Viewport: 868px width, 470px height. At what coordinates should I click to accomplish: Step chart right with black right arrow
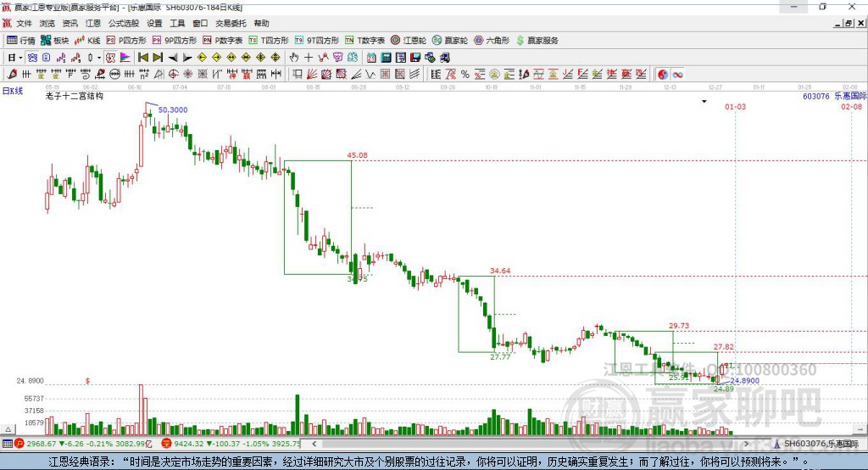(187, 57)
